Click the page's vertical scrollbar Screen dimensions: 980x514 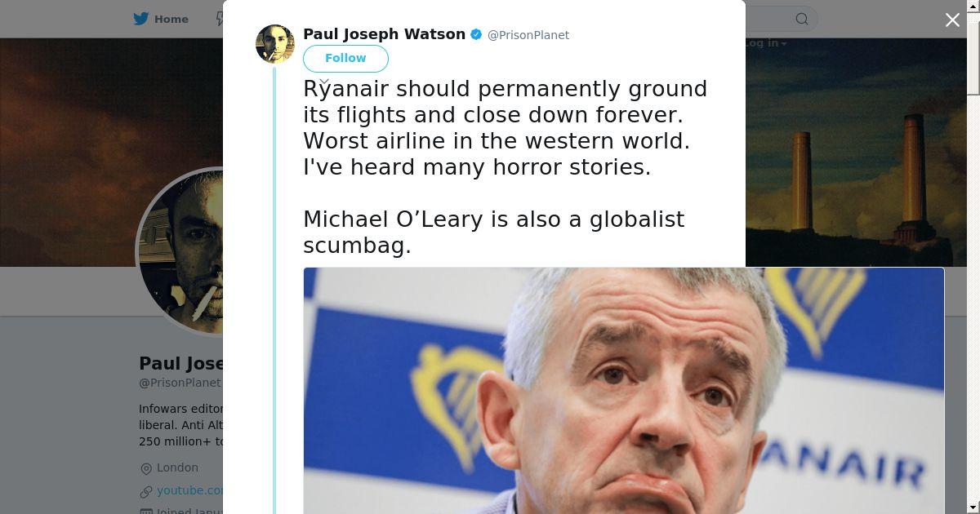click(973, 257)
